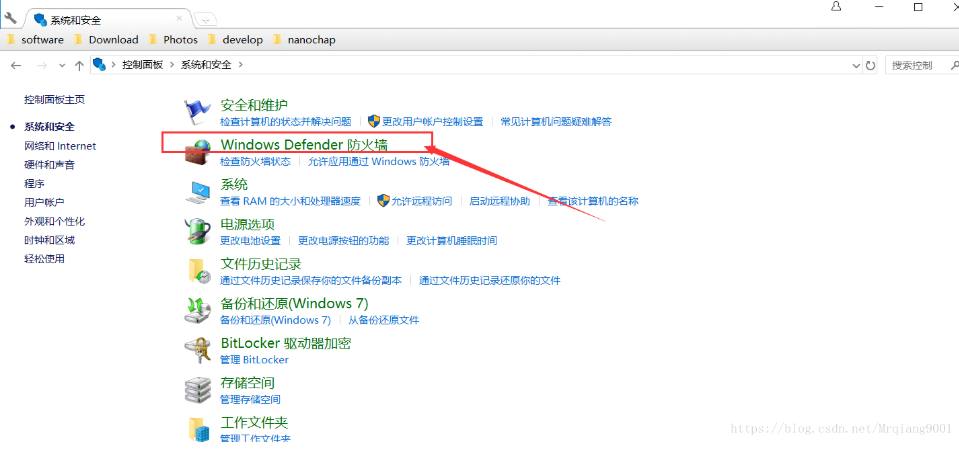Click the System computer monitor icon

tap(198, 191)
